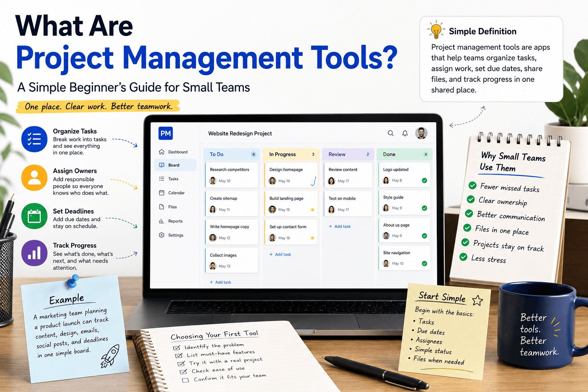Screen dimensions: 588x392
Task: Open Settings gear in sidebar
Action: [x=162, y=235]
